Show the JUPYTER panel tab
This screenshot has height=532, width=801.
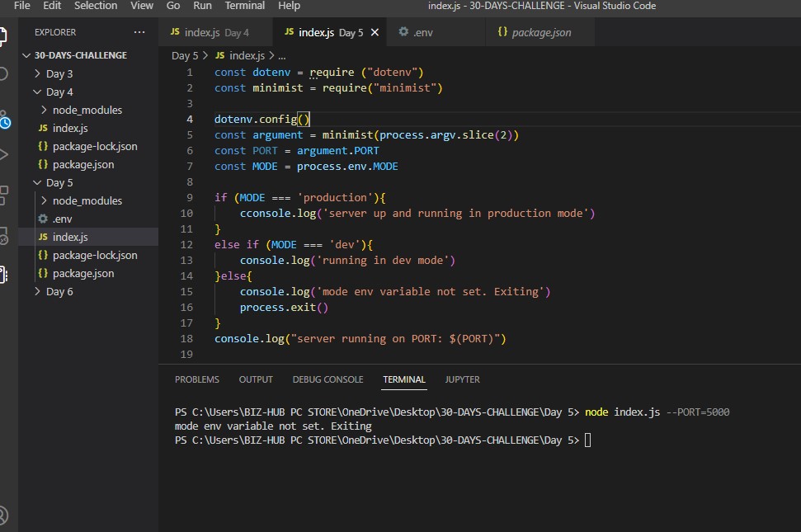point(462,379)
